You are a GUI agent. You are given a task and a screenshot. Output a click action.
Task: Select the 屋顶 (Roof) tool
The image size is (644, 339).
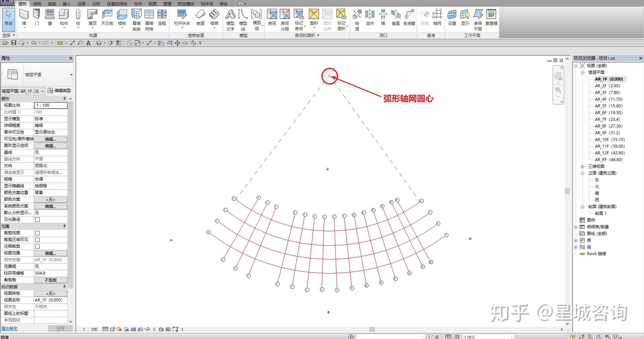92,17
